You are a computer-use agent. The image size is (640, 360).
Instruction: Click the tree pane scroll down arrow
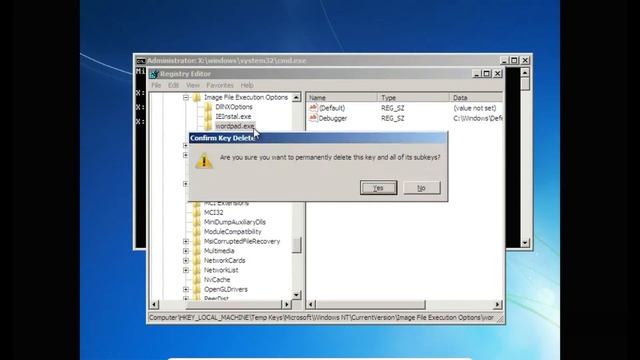coord(297,295)
